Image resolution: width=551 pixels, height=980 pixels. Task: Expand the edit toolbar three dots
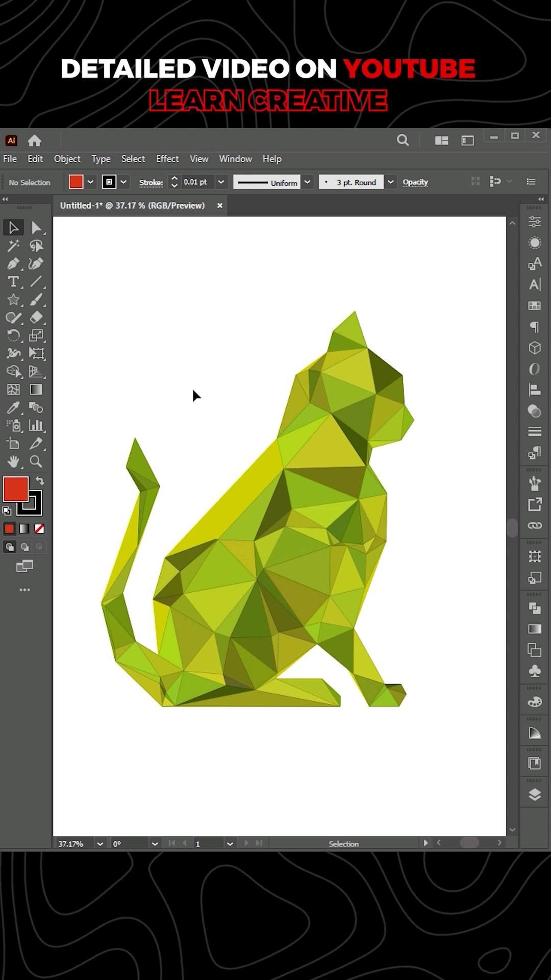(24, 590)
